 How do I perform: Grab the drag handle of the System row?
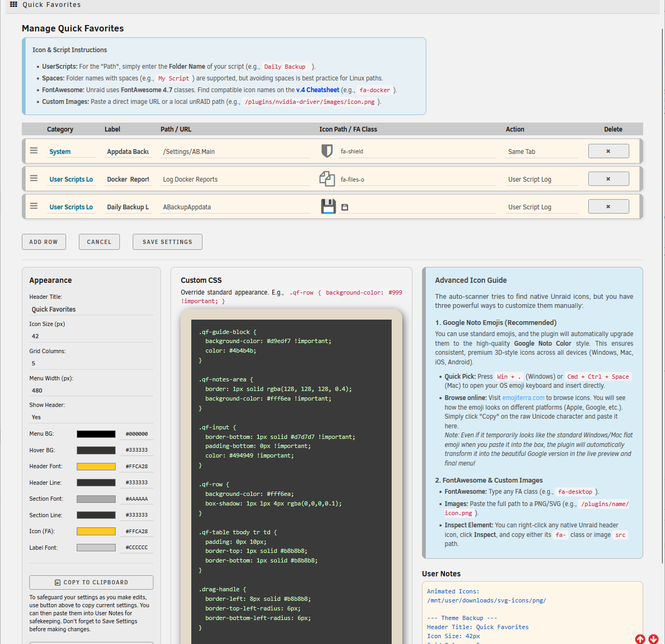point(34,151)
